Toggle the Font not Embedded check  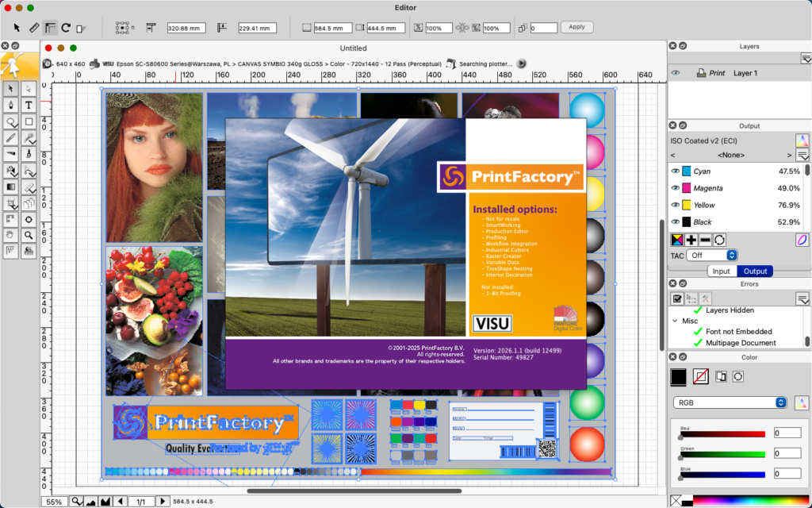(698, 332)
